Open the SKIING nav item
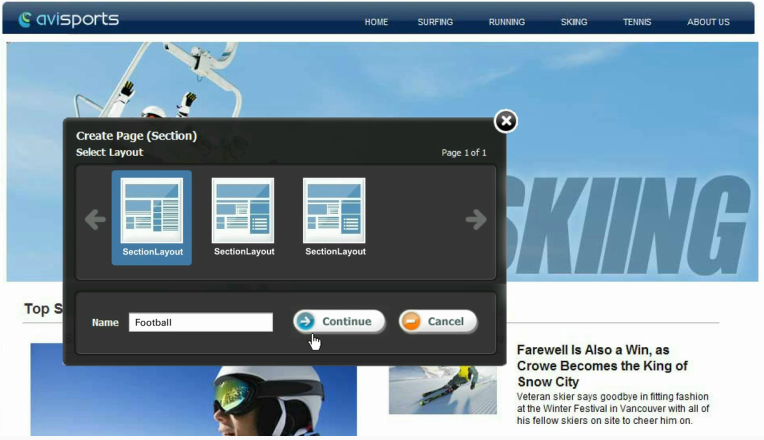 tap(573, 22)
